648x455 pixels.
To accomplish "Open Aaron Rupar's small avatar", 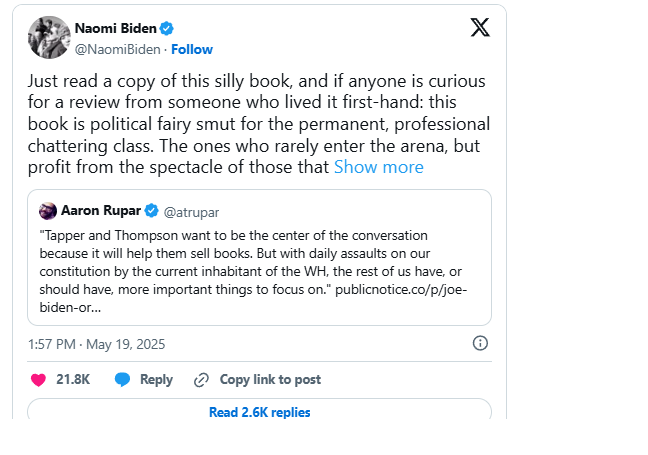I will pyautogui.click(x=47, y=211).
